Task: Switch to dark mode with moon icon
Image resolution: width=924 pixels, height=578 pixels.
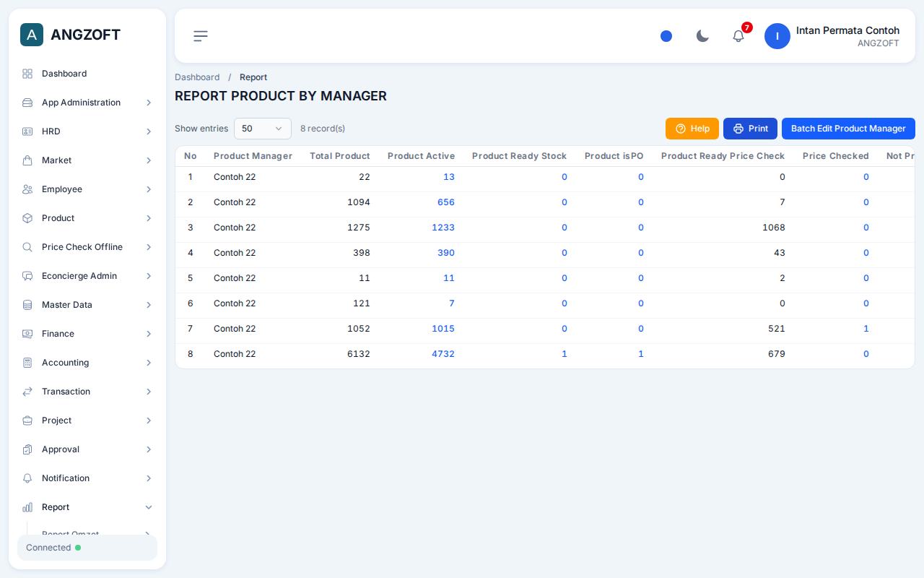Action: tap(702, 36)
